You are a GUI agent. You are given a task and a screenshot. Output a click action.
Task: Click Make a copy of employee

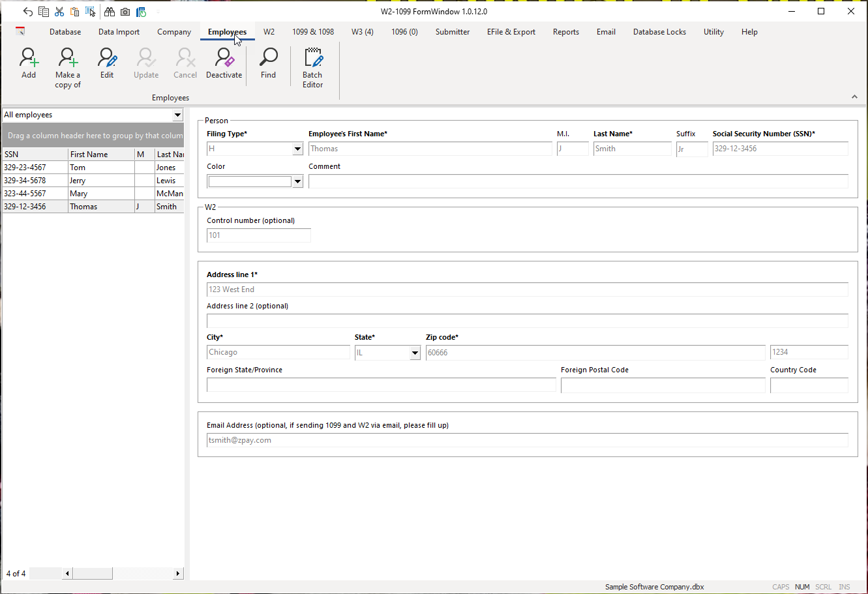click(x=68, y=67)
